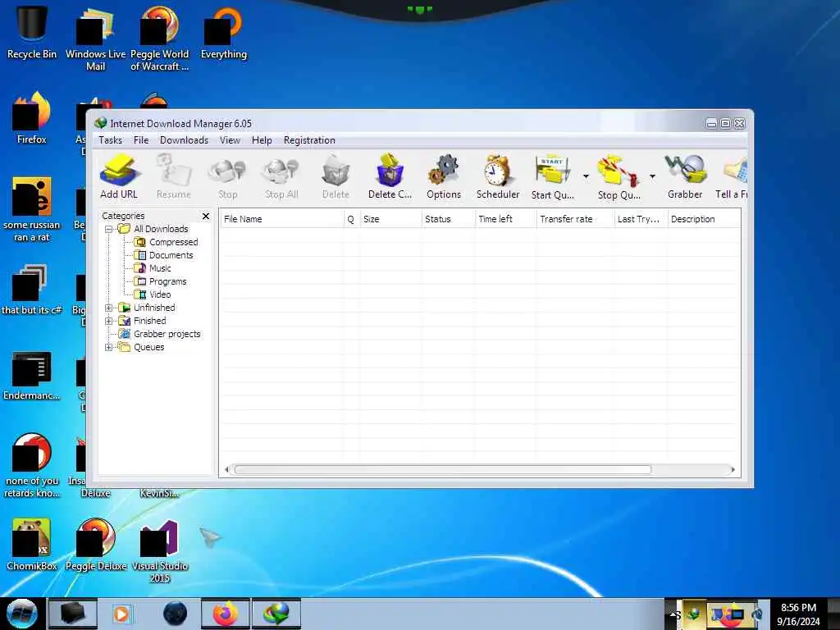Select the Finished category
This screenshot has height=630, width=840.
pyautogui.click(x=143, y=321)
